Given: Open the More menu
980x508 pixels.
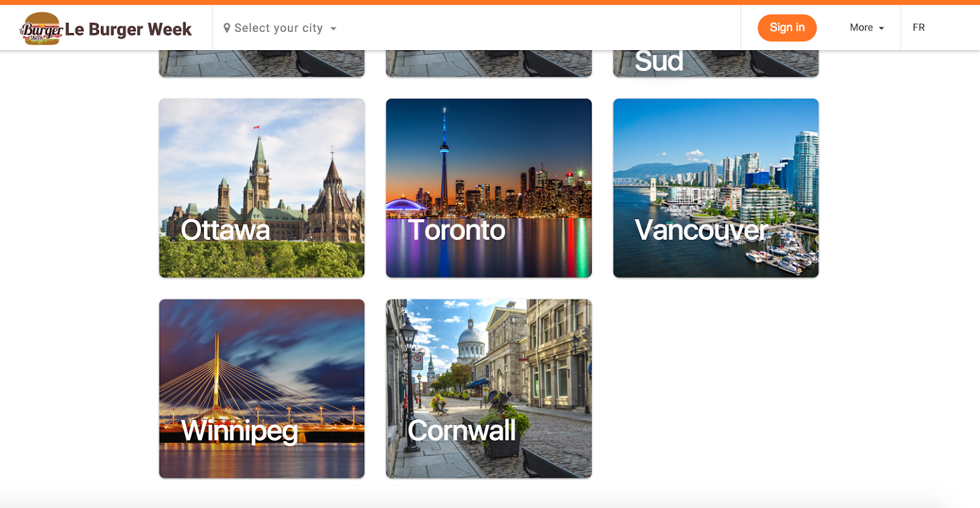Looking at the screenshot, I should 867,28.
